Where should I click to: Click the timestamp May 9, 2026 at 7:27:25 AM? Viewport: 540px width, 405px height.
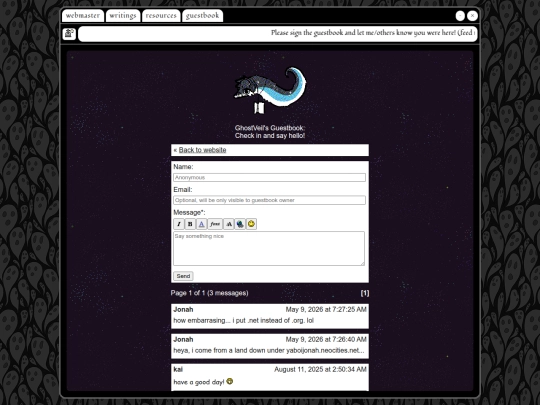point(326,310)
